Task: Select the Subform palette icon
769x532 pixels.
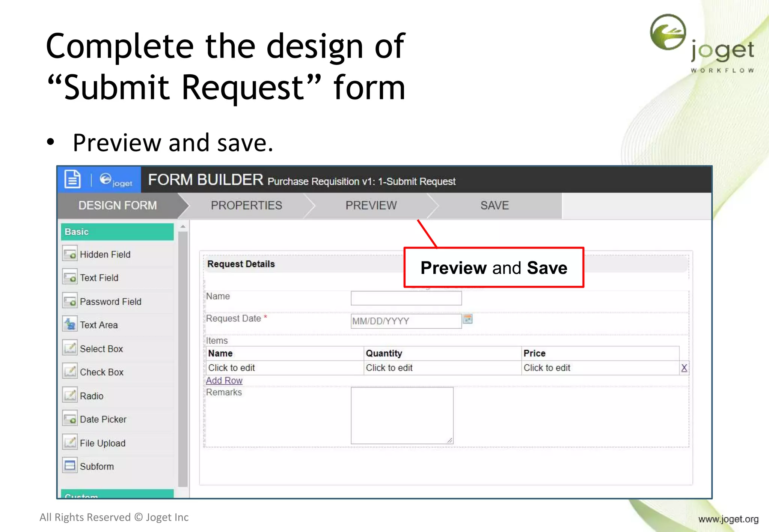Action: click(x=70, y=466)
